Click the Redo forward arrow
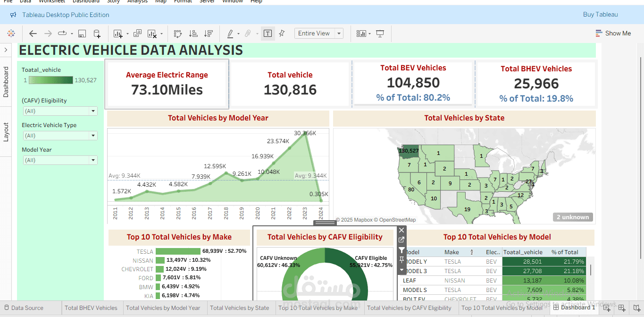The image size is (644, 317). (48, 34)
